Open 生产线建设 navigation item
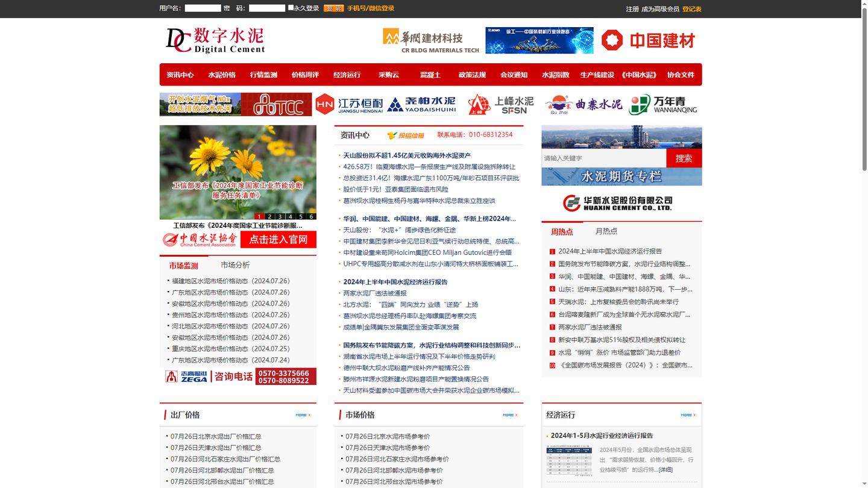The height and width of the screenshot is (488, 868). 597,75
